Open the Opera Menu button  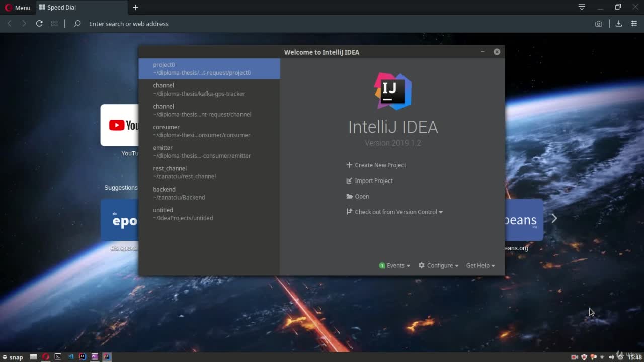(x=18, y=8)
